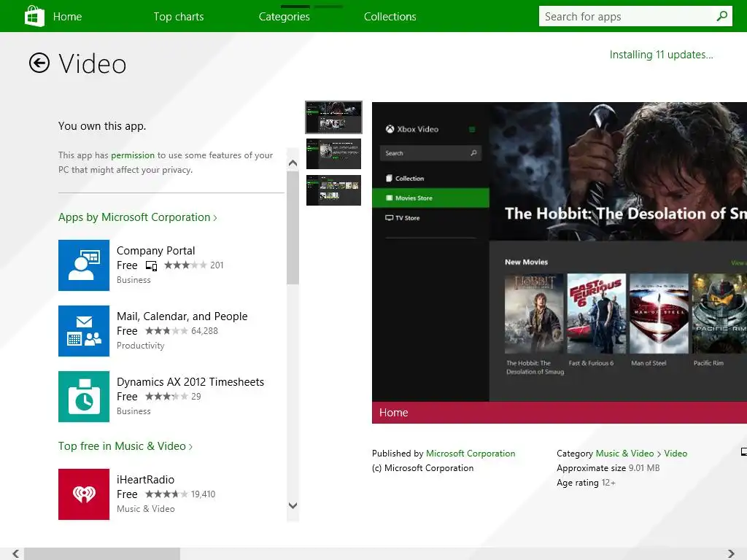Open the Company Portal app tile icon
The image size is (747, 560).
coord(84,265)
